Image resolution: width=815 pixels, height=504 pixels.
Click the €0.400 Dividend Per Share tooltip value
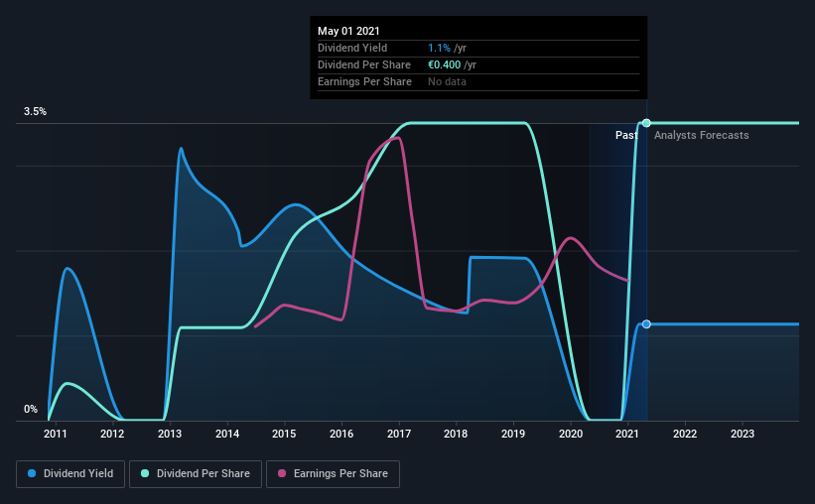[x=444, y=64]
